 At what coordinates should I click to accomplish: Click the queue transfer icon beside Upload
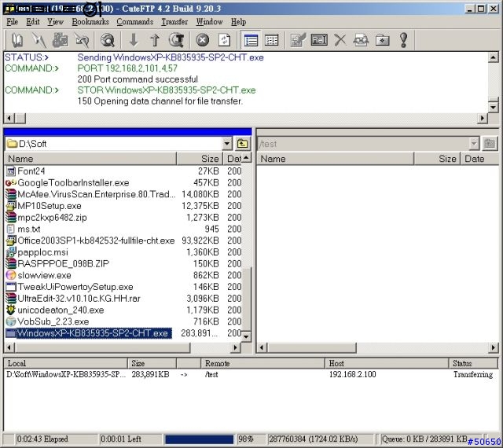(176, 40)
